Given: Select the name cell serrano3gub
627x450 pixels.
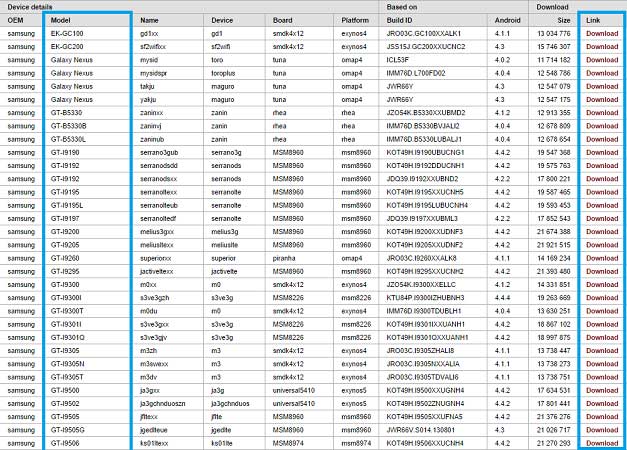Looking at the screenshot, I should pyautogui.click(x=159, y=152).
